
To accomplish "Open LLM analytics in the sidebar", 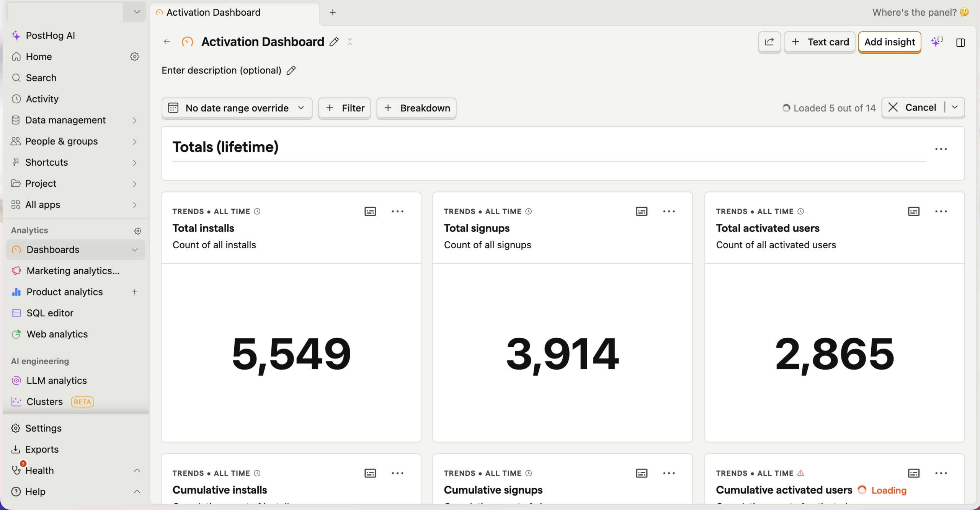I will 57,380.
